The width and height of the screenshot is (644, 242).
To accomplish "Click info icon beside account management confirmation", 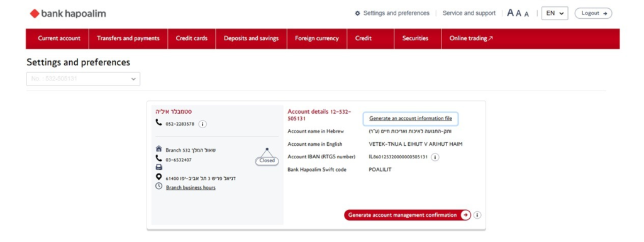I will pos(477,215).
